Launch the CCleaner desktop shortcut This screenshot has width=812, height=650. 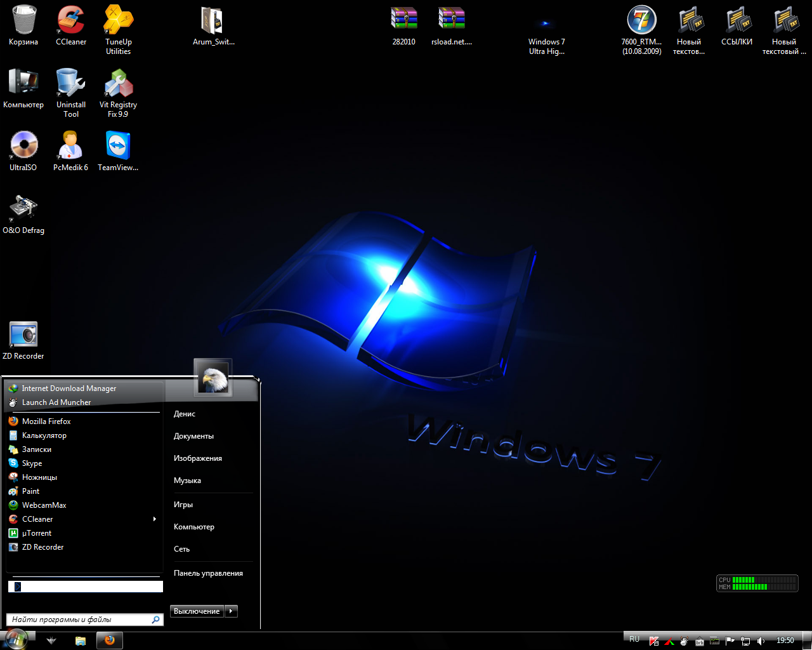(71, 25)
